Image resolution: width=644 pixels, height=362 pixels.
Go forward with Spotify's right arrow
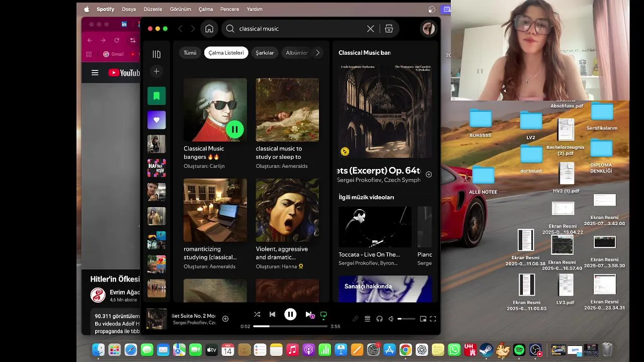[x=194, y=29]
